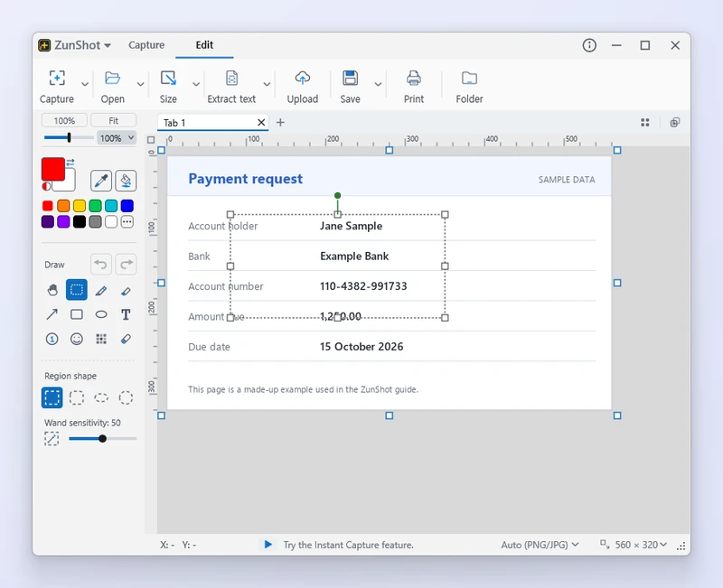Screen dimensions: 723x588
Task: Open more colors ellipsis swatch
Action: point(127,221)
